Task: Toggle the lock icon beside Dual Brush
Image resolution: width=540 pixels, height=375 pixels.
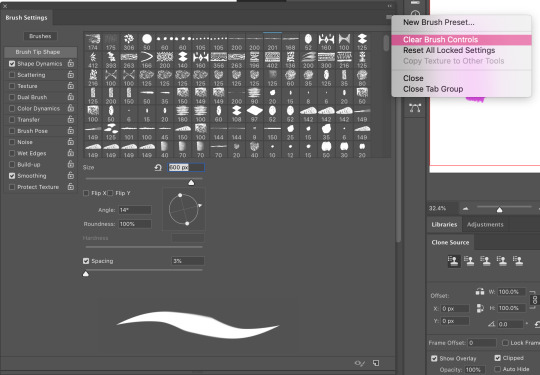Action: point(71,97)
